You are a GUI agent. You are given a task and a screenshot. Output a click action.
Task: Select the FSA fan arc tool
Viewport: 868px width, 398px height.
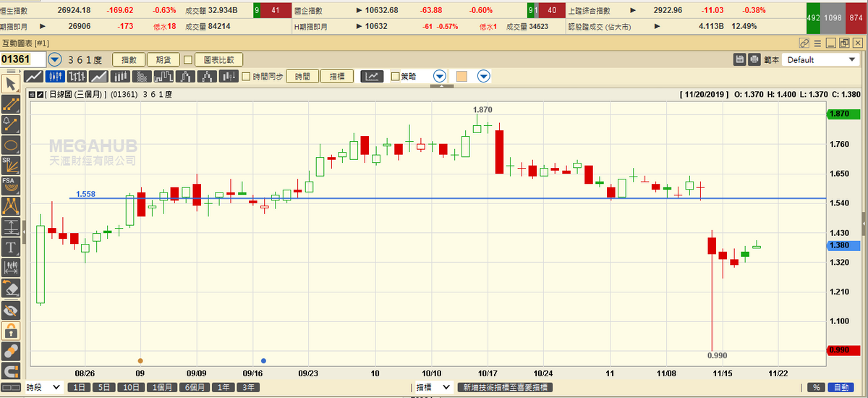(x=11, y=185)
